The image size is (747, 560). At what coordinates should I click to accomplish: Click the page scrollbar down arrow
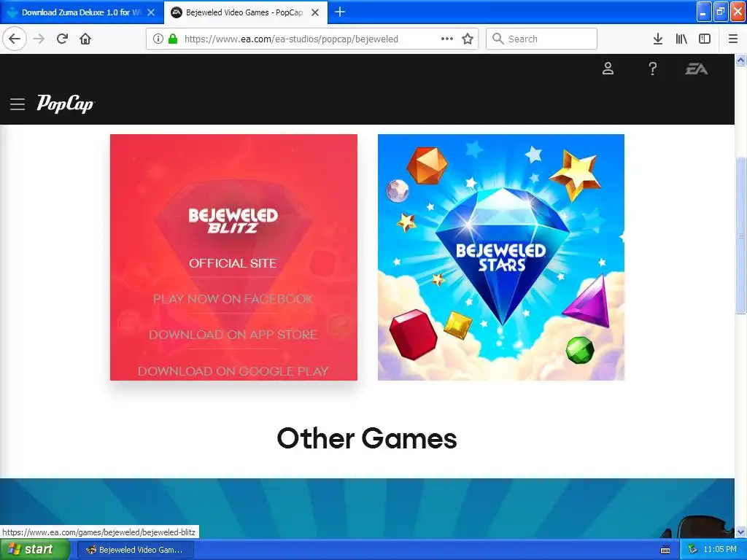tap(741, 532)
